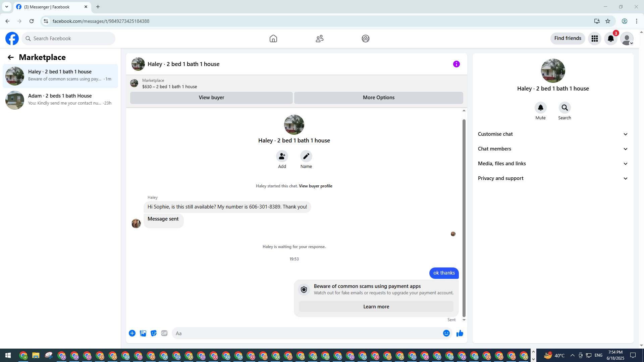Open File Explorer from taskbar
Image resolution: width=644 pixels, height=362 pixels.
pos(36,355)
